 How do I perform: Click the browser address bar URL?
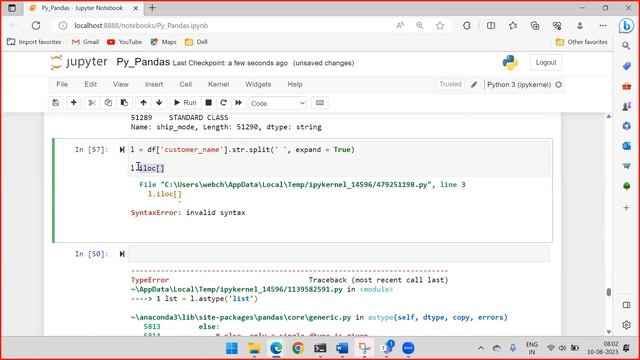tap(141, 25)
